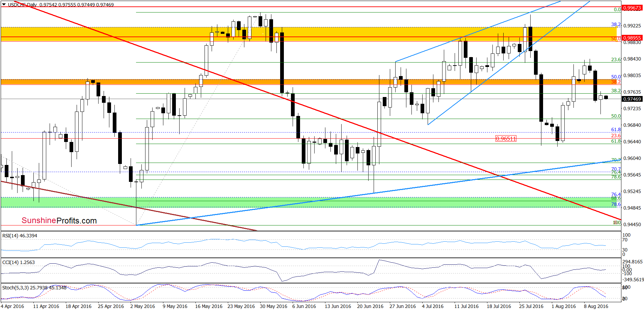Screen dimensions: 644x311
Task: Click the 0.96440 price axis label
Action: pyautogui.click(x=632, y=142)
